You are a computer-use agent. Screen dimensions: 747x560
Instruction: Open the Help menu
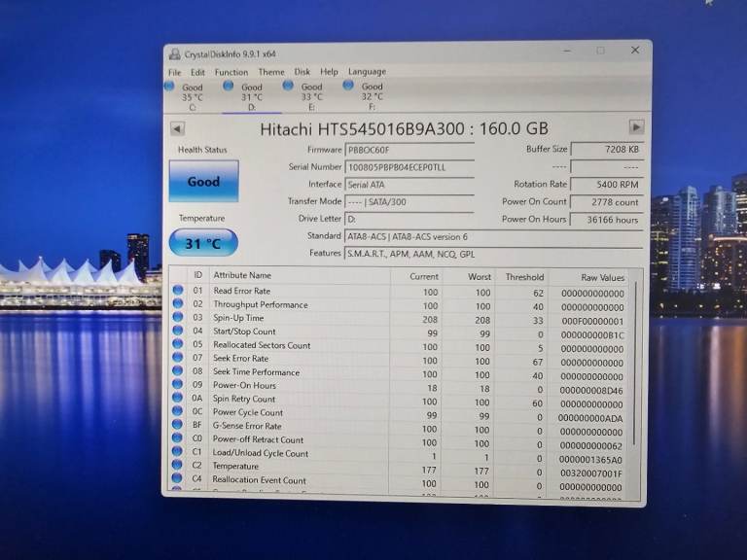click(329, 72)
